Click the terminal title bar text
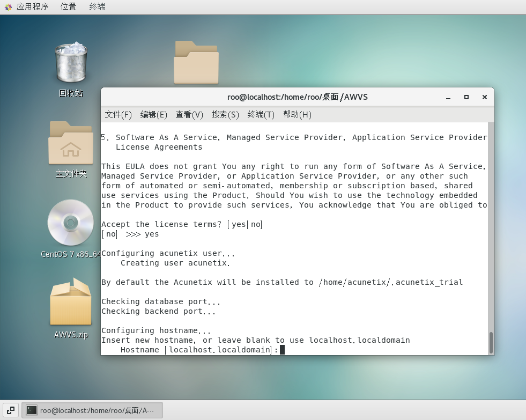Image resolution: width=526 pixels, height=420 pixels. 298,97
